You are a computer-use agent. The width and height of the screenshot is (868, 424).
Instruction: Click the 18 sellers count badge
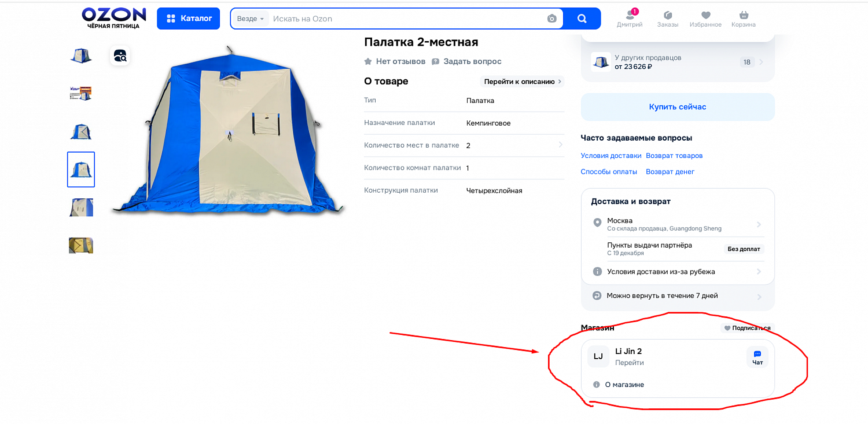click(747, 62)
